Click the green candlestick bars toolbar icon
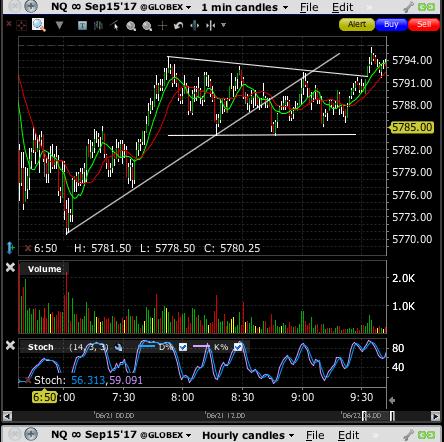The width and height of the screenshot is (444, 442). [98, 25]
